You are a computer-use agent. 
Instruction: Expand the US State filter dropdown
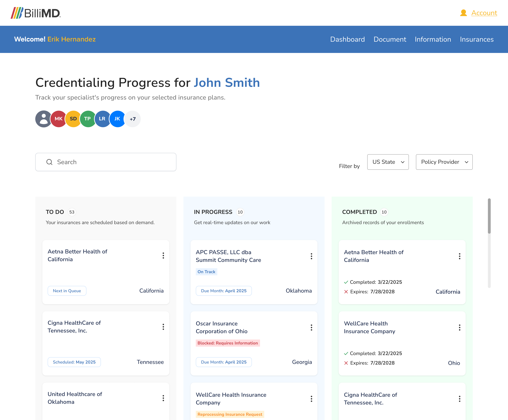tap(388, 162)
